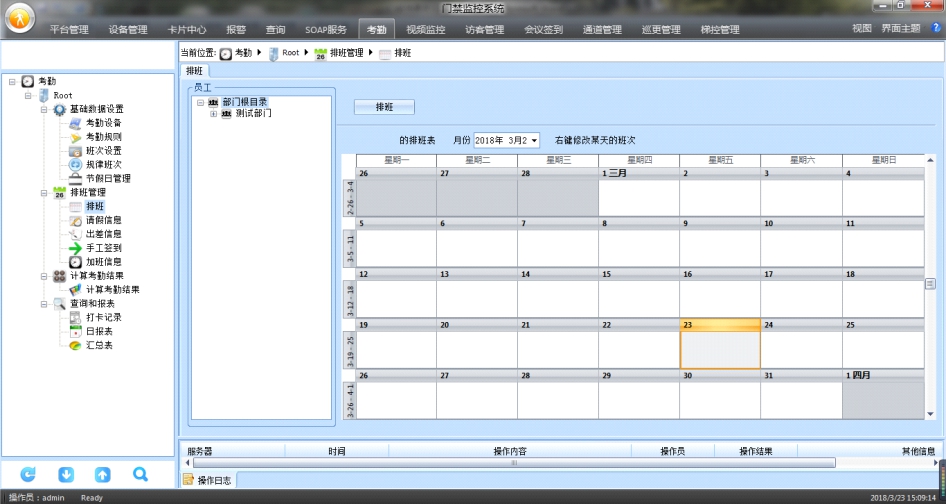Select the highlighted day 23 calendar cell

click(720, 344)
